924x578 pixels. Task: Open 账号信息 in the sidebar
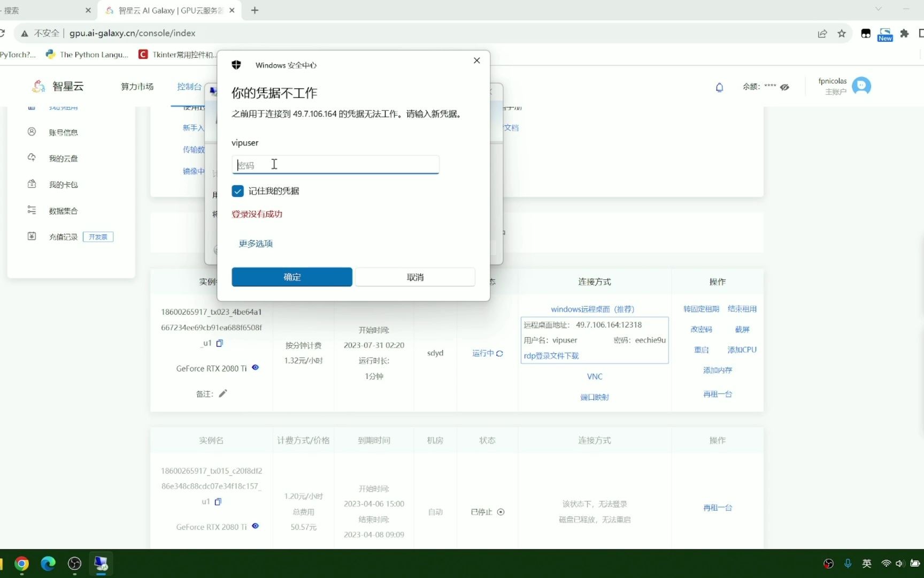pos(64,132)
